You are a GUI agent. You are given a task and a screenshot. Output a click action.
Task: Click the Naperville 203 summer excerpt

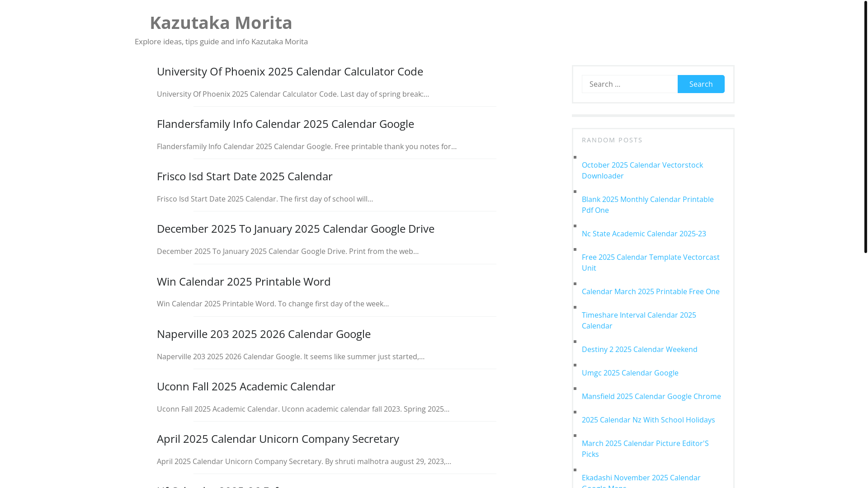click(x=291, y=357)
